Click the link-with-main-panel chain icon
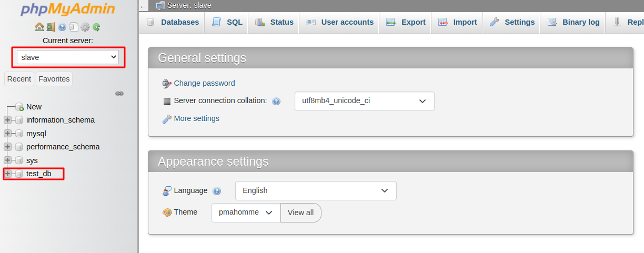Screen dimensions: 644x253 [x=119, y=94]
